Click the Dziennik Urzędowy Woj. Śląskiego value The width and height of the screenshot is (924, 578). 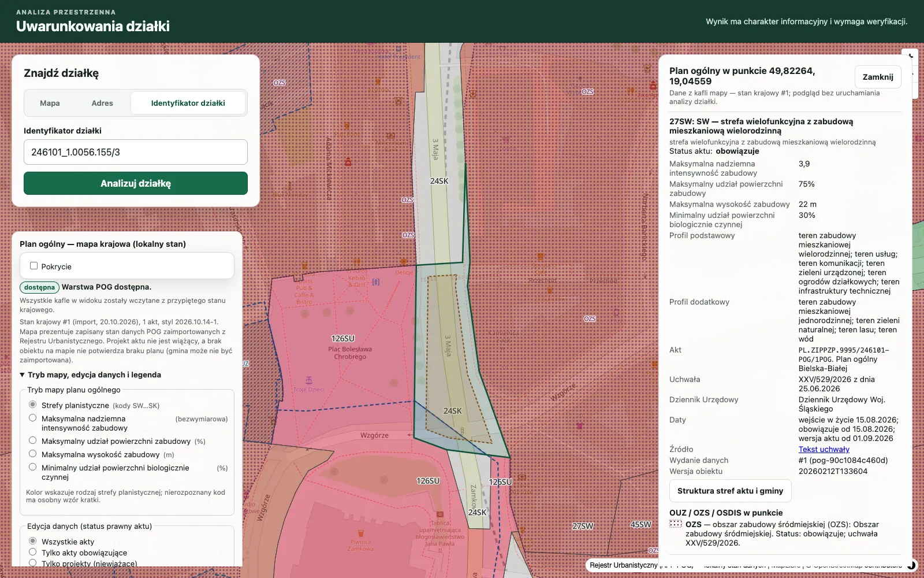(x=842, y=404)
